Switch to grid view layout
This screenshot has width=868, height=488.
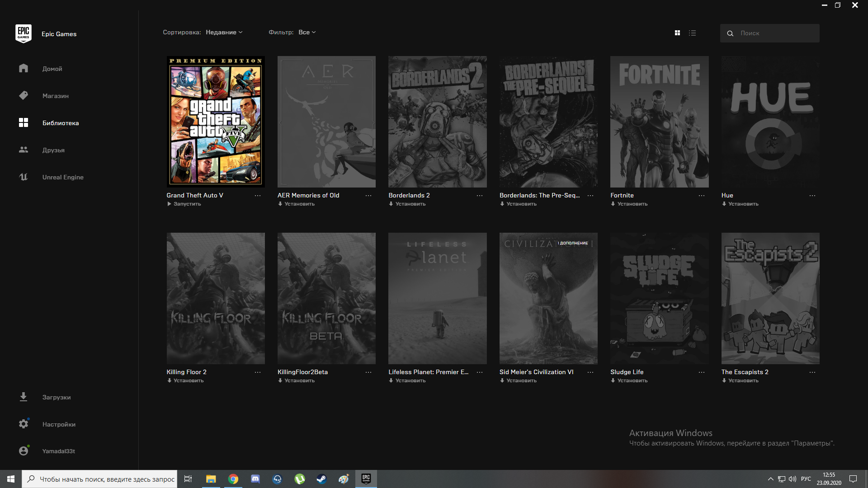(x=677, y=33)
